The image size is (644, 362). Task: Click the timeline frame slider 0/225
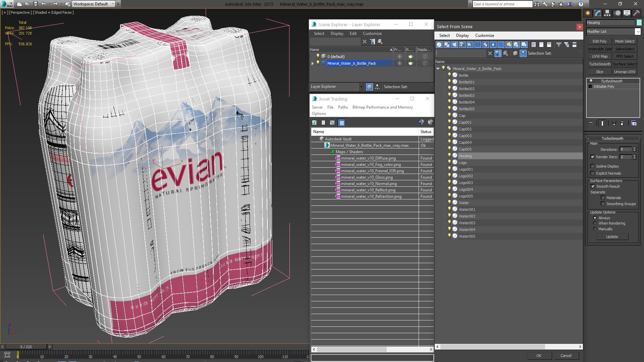pos(26,347)
